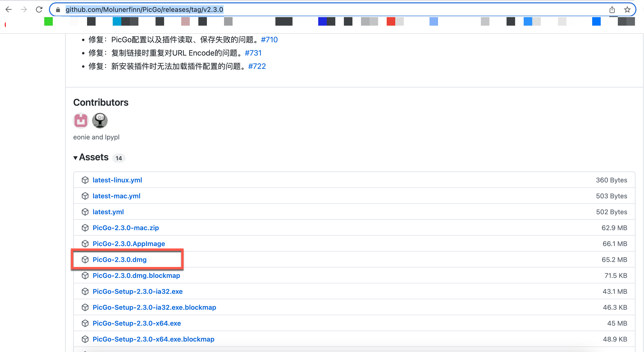
Task: Click package icon beside latest-mac.yml
Action: (85, 196)
